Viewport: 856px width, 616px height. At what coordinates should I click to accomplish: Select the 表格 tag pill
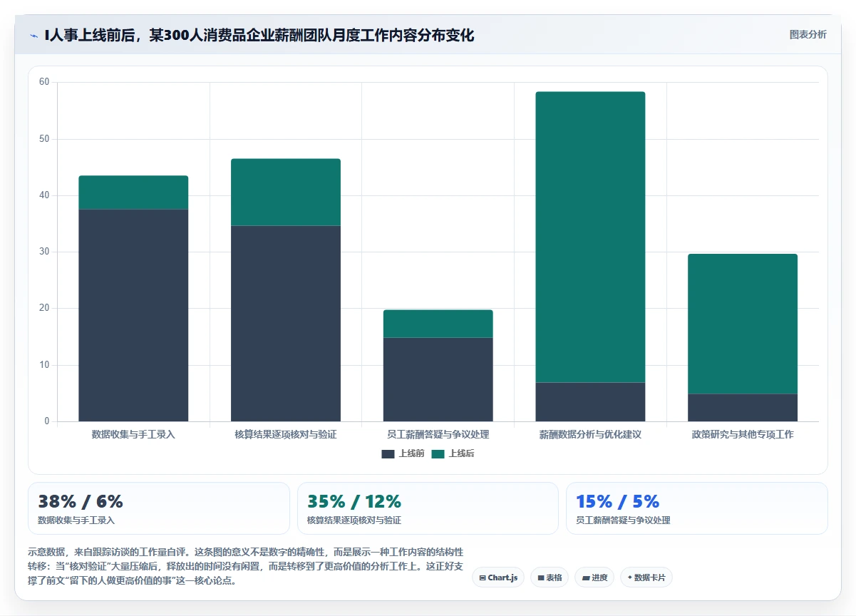[x=550, y=577]
